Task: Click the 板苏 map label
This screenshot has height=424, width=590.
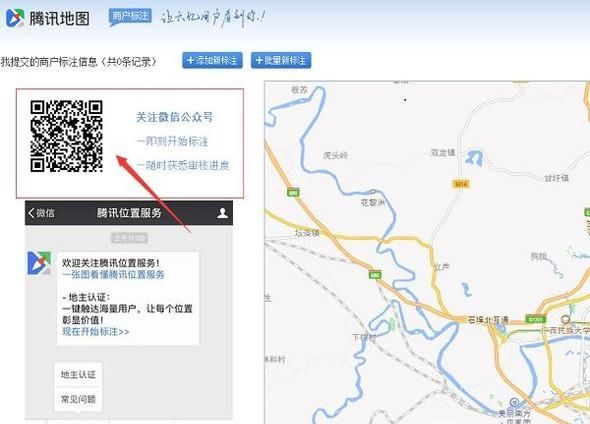Action: point(300,90)
